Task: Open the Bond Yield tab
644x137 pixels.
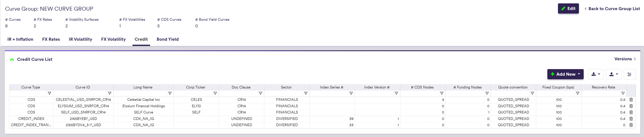Action: [167, 39]
